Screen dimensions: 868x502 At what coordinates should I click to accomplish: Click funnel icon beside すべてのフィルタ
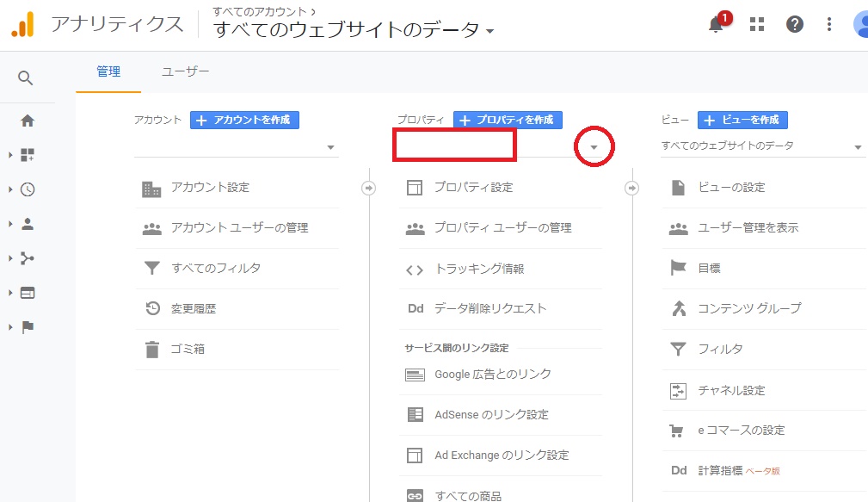pos(151,268)
